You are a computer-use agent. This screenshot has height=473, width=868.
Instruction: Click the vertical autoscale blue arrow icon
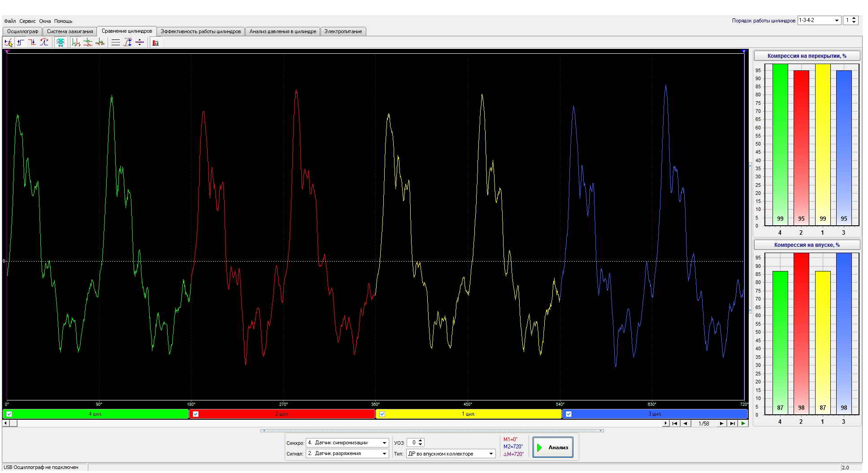[128, 43]
